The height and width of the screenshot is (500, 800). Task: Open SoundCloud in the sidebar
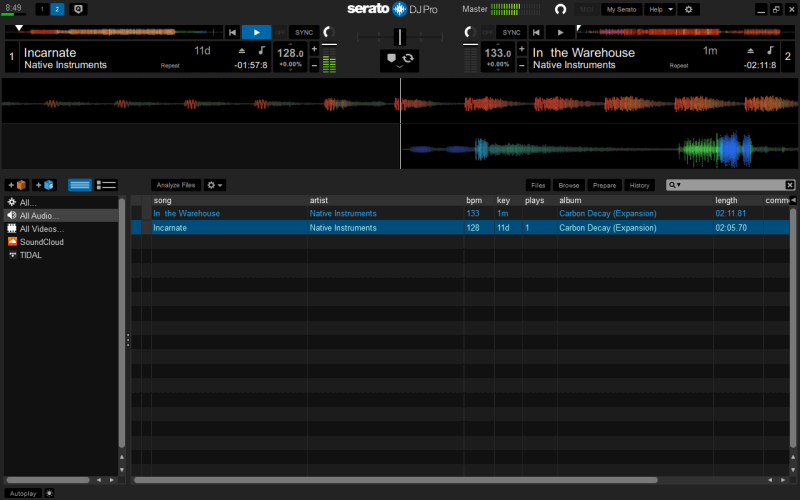[61, 242]
